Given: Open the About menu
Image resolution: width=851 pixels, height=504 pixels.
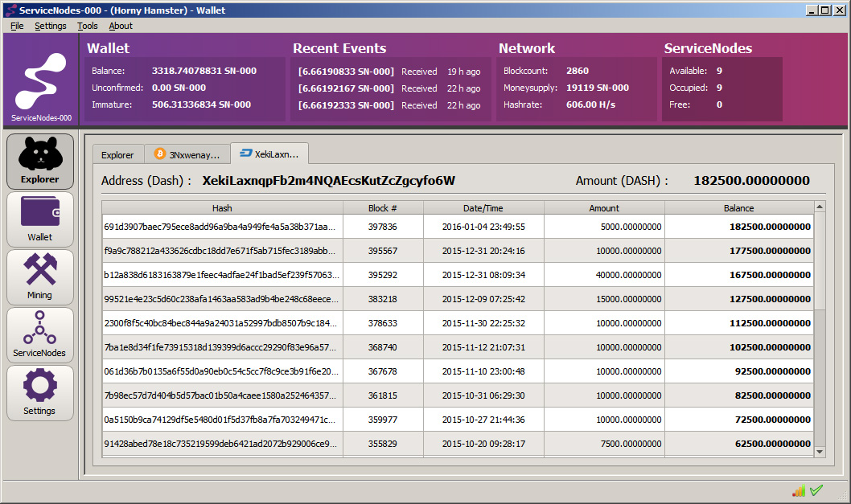Looking at the screenshot, I should pyautogui.click(x=121, y=26).
